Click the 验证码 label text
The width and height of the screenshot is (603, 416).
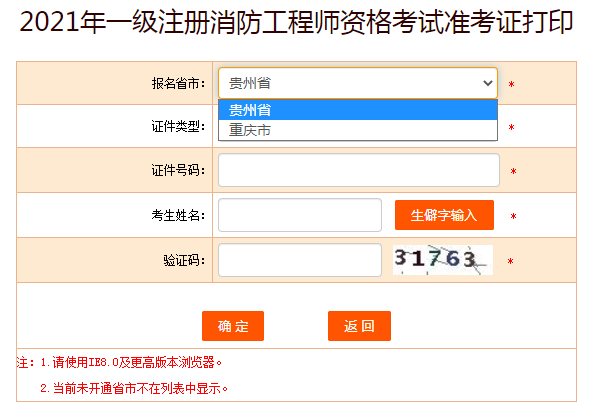click(183, 260)
